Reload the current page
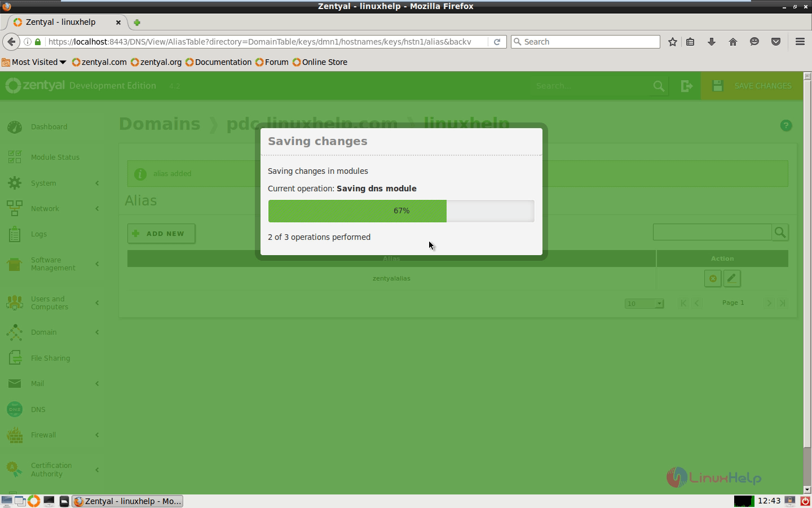 [x=497, y=42]
